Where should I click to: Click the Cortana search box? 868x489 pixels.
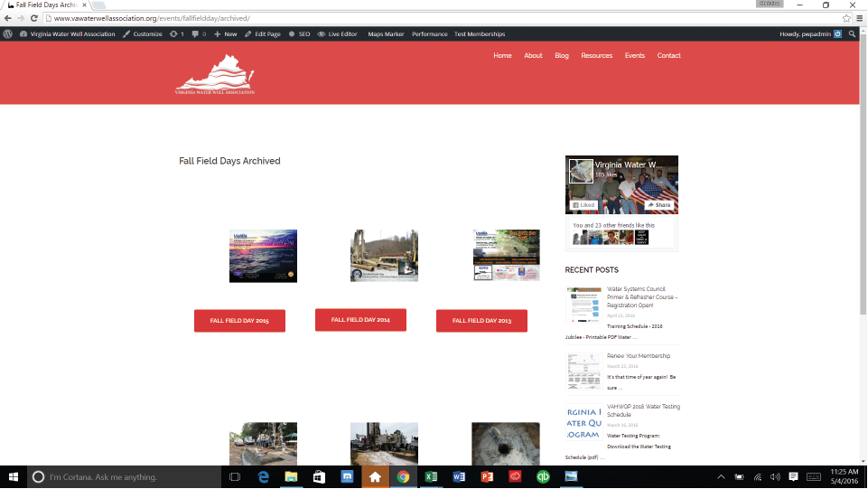pos(124,477)
